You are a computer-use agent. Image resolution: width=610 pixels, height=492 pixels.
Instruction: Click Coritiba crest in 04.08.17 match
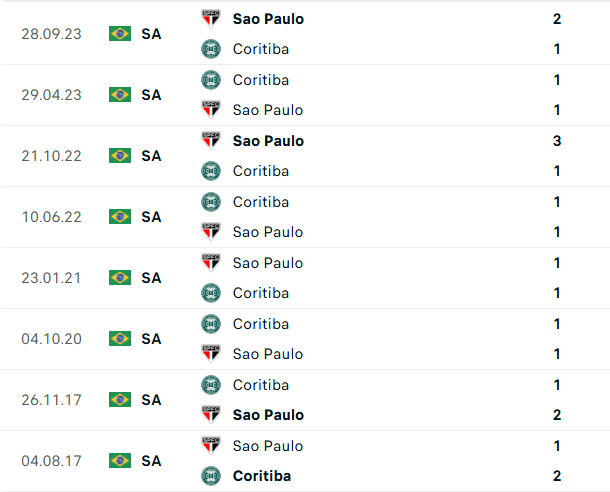pos(210,476)
